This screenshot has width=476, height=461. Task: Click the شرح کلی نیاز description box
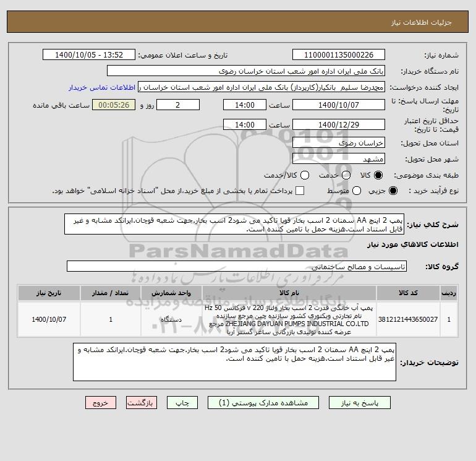[x=234, y=224]
